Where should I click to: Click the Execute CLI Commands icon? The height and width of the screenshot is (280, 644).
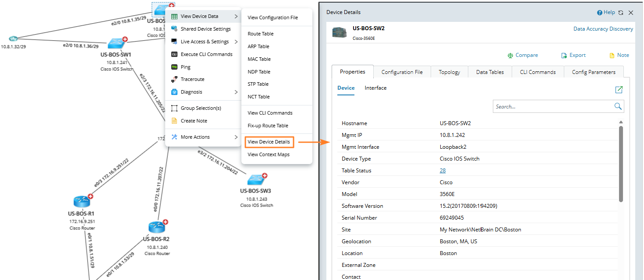click(174, 54)
